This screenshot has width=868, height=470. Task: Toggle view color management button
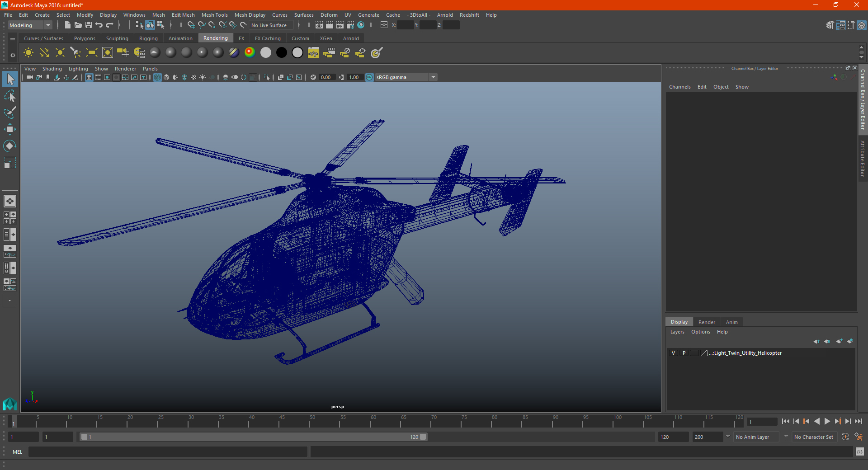[369, 77]
